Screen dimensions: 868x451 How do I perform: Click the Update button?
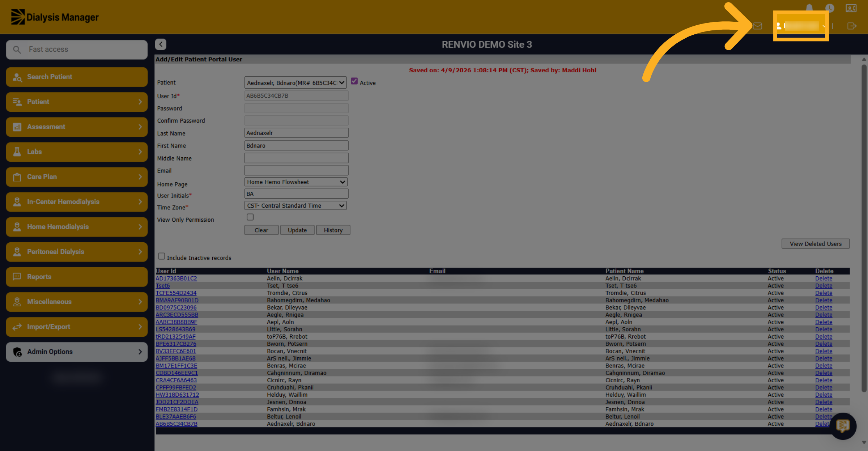coord(297,230)
